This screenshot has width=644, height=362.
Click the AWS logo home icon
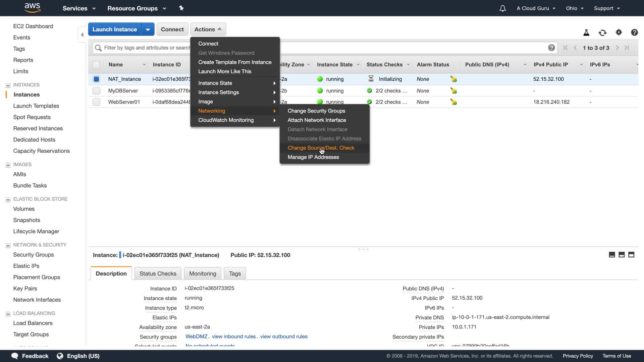click(x=33, y=8)
